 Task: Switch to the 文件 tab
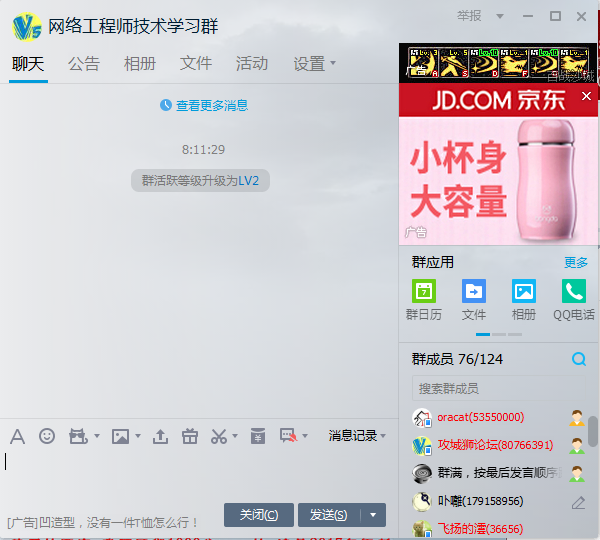pyautogui.click(x=196, y=64)
